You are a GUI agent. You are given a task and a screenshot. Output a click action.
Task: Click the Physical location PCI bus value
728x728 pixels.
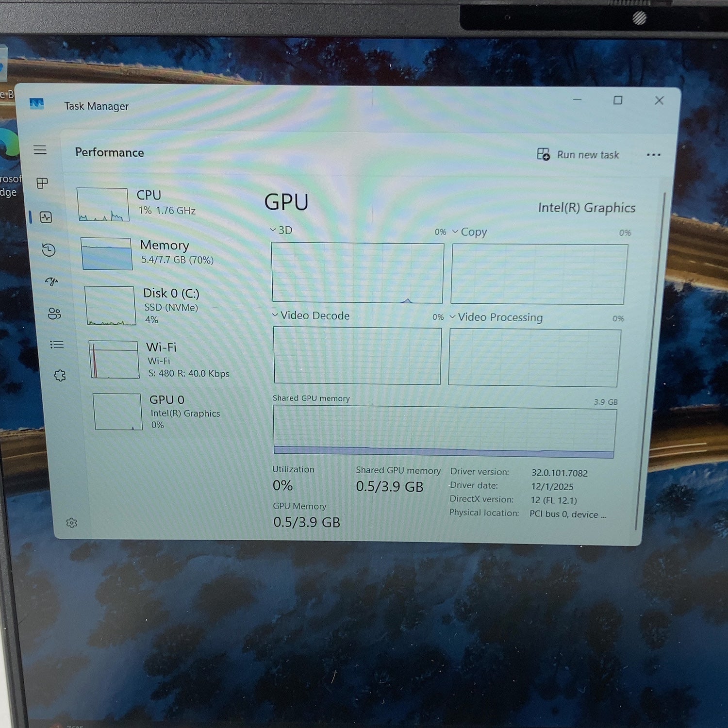point(567,514)
